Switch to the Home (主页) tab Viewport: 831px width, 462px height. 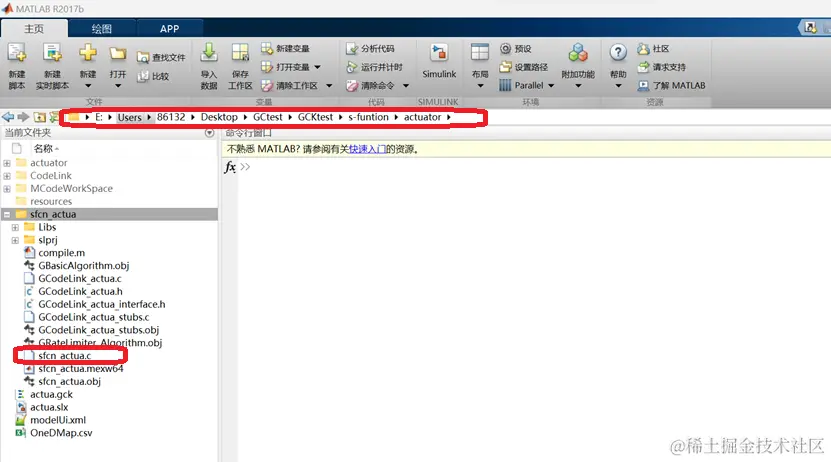34,29
